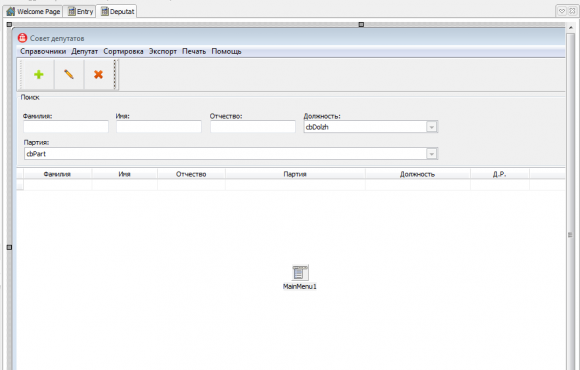Click the Фамилия search input field

click(66, 127)
